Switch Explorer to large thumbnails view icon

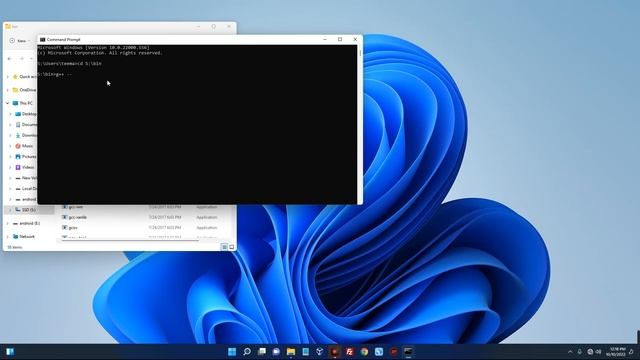click(231, 247)
